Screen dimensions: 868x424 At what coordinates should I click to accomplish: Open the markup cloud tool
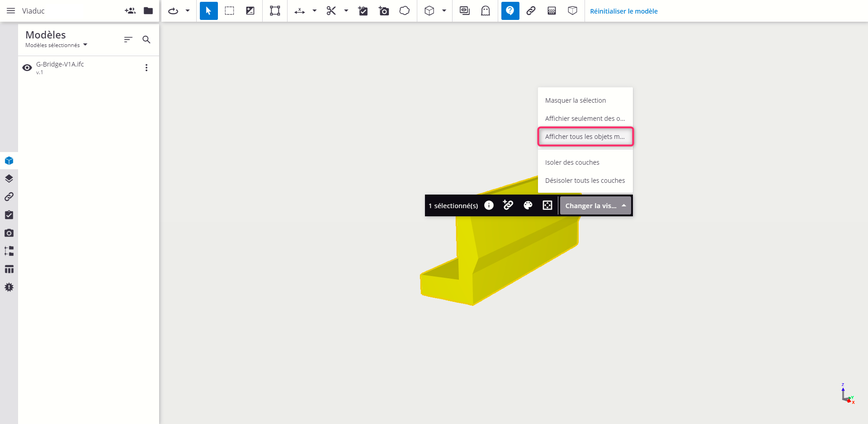404,10
